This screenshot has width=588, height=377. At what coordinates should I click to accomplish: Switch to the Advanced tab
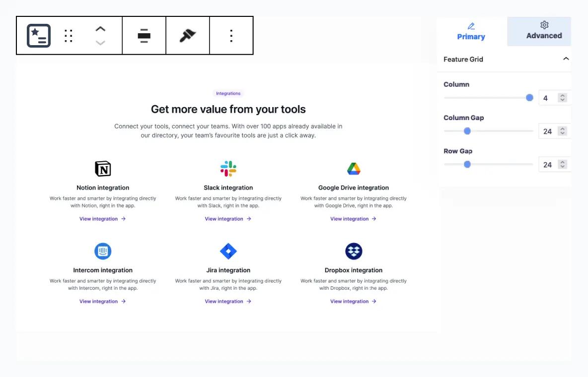tap(544, 30)
